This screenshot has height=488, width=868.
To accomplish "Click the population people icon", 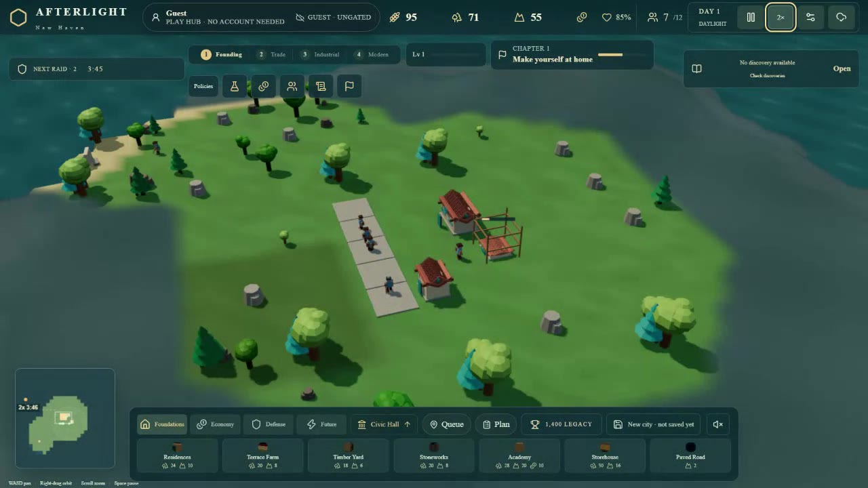I will point(653,18).
